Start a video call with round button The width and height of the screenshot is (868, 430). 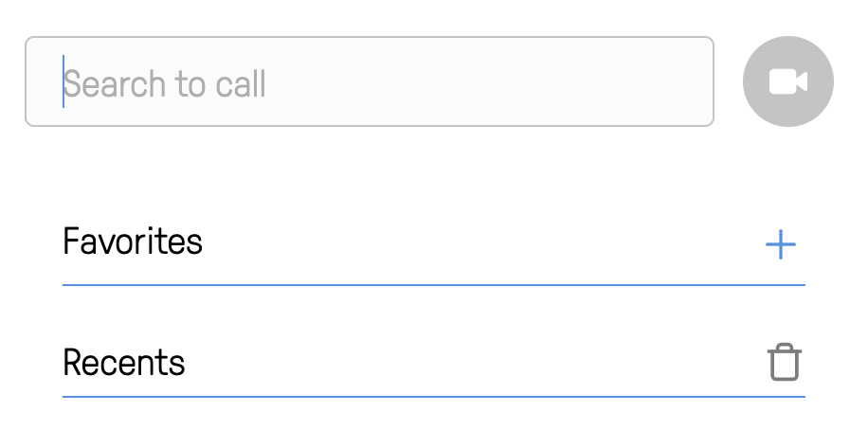coord(787,81)
